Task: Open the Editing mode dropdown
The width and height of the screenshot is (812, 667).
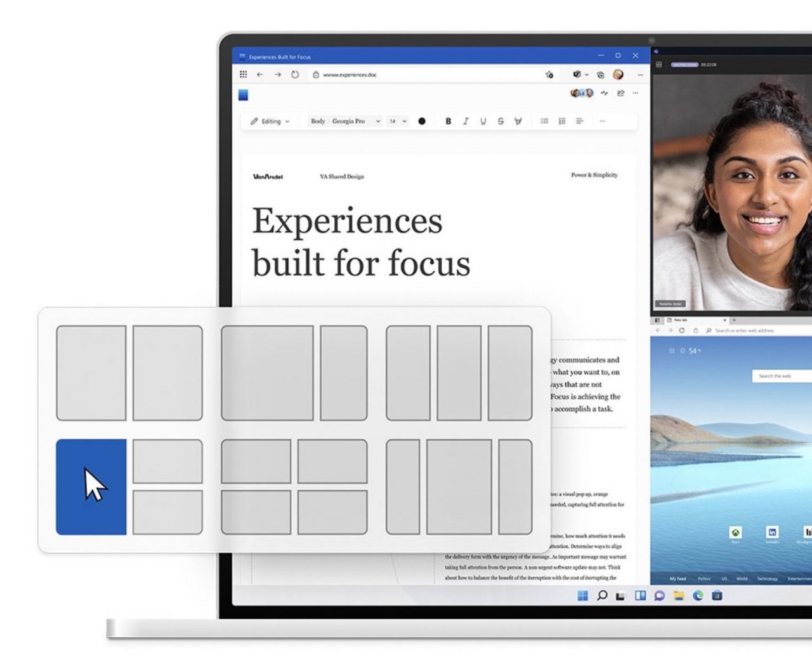Action: (270, 121)
